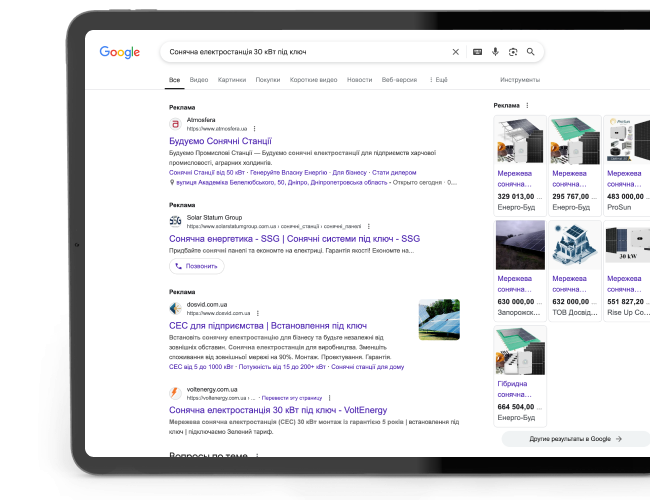
Task: Switch to the Видео tab
Action: coord(199,80)
